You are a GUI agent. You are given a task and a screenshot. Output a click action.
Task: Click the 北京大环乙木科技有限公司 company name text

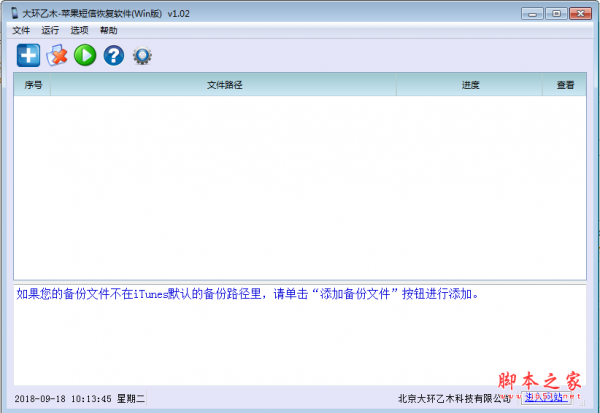[x=455, y=398]
